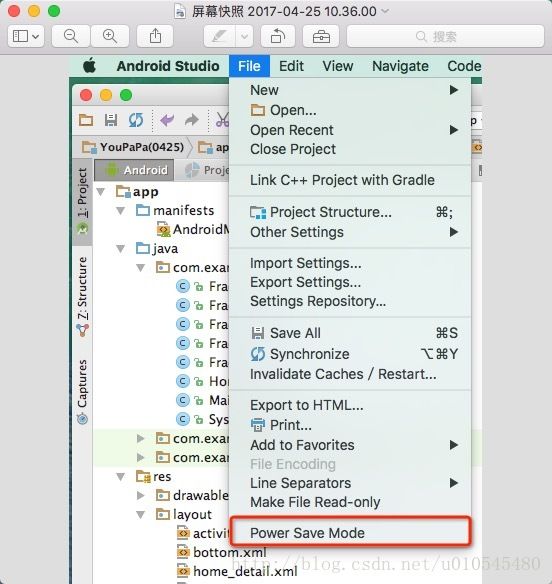Open Project Structure... settings
This screenshot has height=584, width=552.
tap(350, 212)
